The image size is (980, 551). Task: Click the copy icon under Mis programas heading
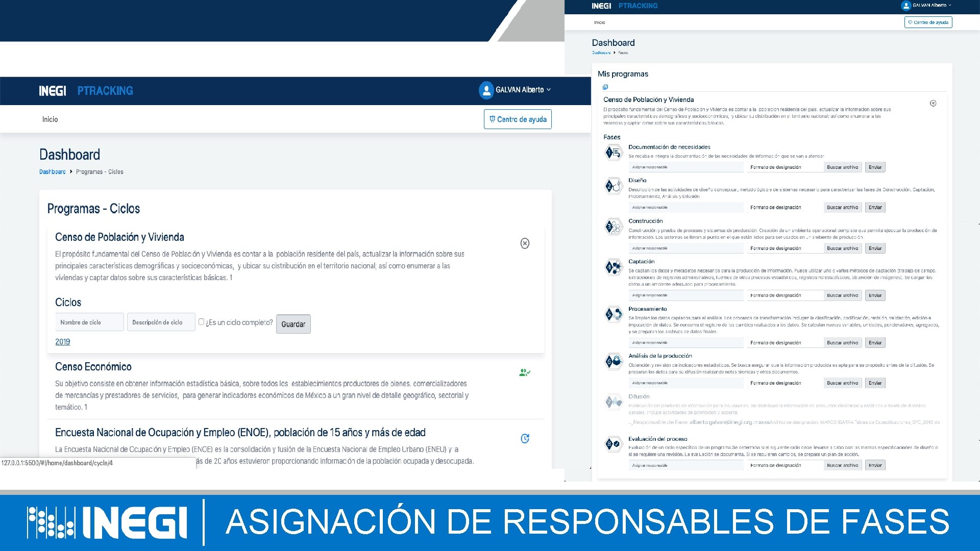[x=605, y=87]
